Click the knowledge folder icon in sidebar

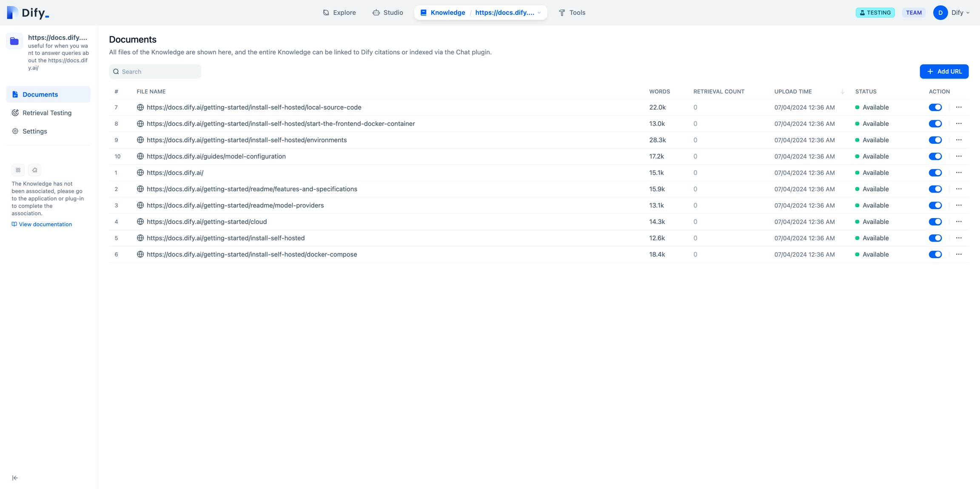pos(14,41)
